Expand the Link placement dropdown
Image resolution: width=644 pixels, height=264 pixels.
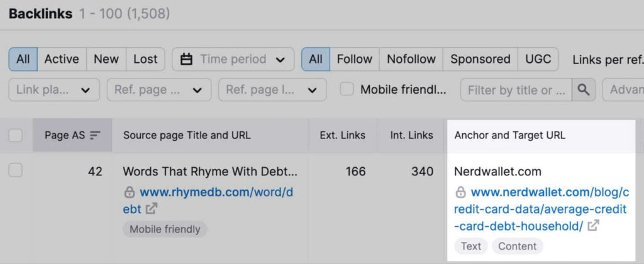click(x=53, y=90)
